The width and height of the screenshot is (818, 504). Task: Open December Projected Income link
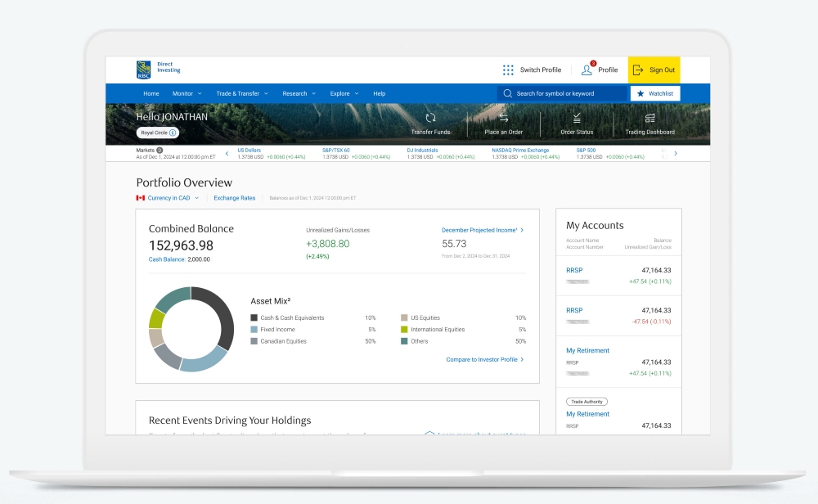pyautogui.click(x=483, y=230)
